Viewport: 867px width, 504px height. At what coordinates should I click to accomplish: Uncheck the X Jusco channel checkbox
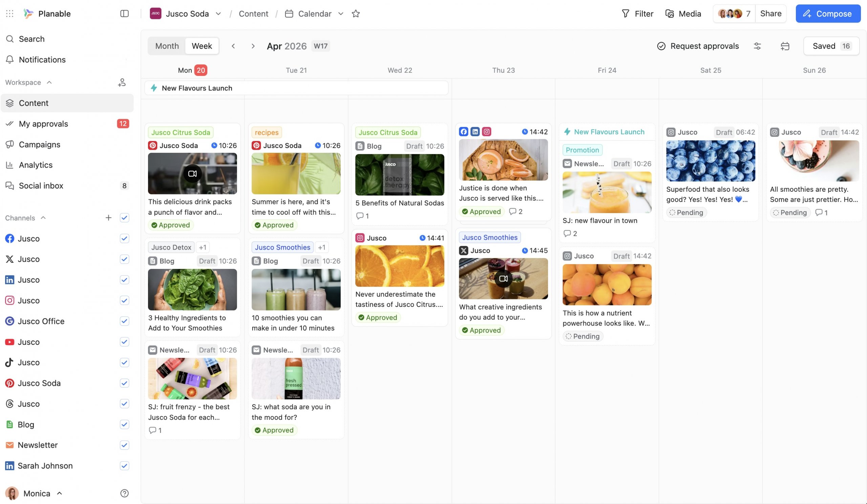coord(124,259)
